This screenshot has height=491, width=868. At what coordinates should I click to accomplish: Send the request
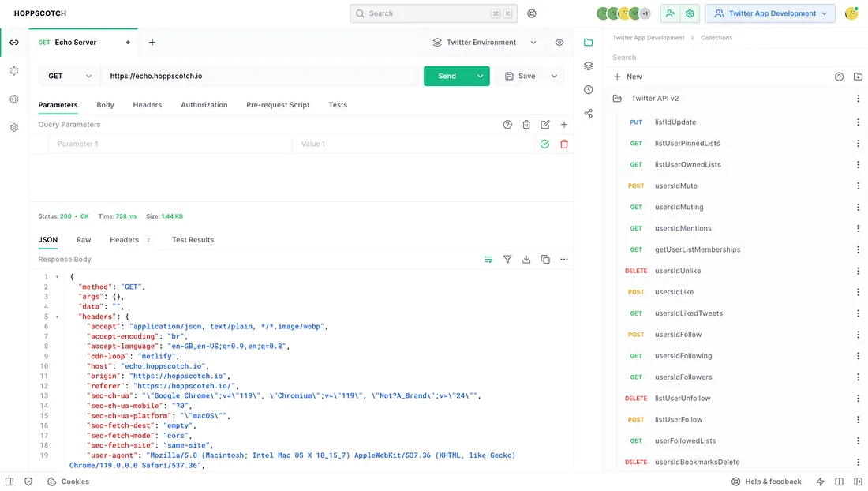tap(447, 76)
